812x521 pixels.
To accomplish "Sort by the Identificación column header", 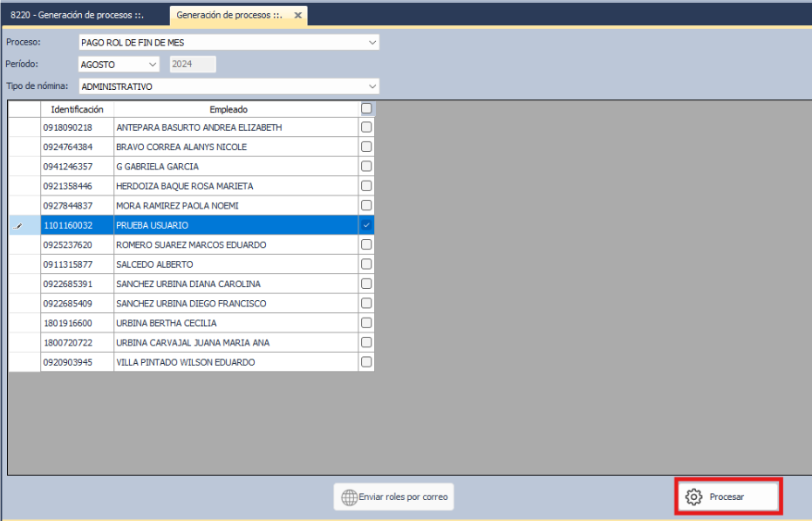I will tap(77, 109).
